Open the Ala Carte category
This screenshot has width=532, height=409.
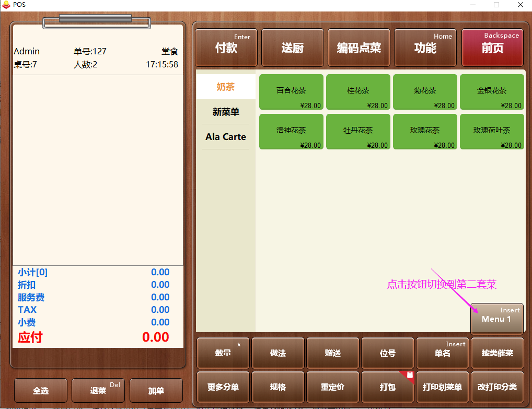226,137
